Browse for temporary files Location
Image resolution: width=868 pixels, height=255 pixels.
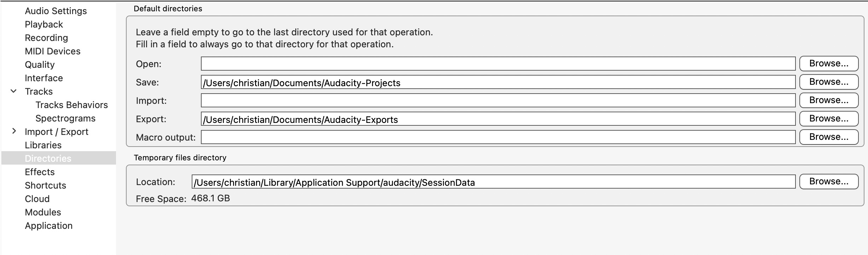[828, 182]
